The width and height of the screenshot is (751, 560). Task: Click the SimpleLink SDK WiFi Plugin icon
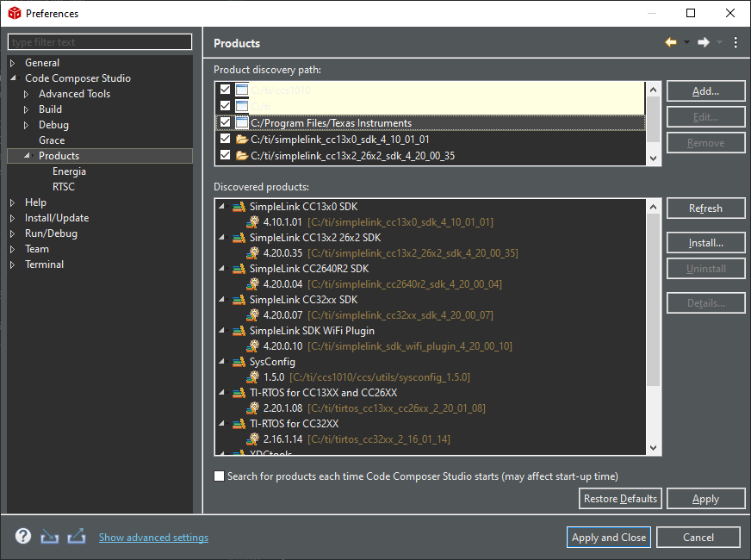(239, 331)
